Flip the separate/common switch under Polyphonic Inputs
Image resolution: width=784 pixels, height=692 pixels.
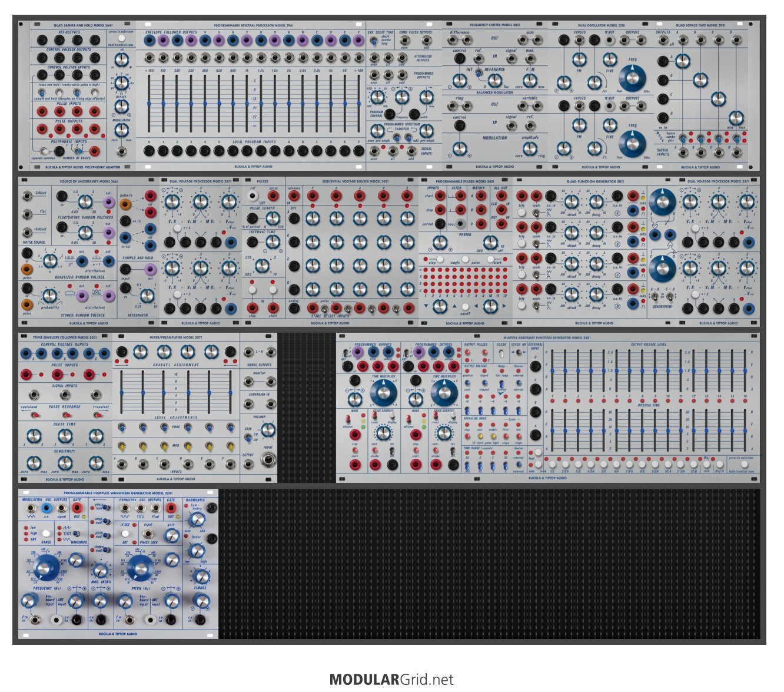44,151
